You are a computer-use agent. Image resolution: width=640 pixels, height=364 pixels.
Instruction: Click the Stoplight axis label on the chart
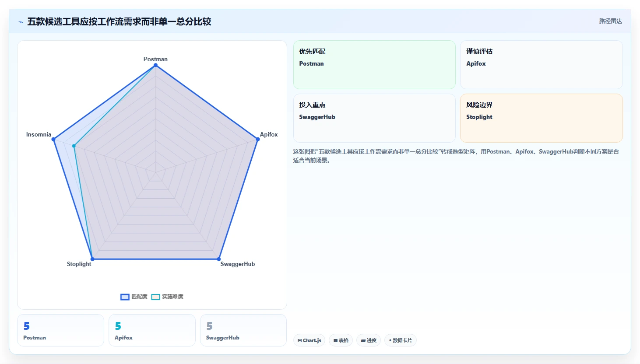pyautogui.click(x=79, y=264)
